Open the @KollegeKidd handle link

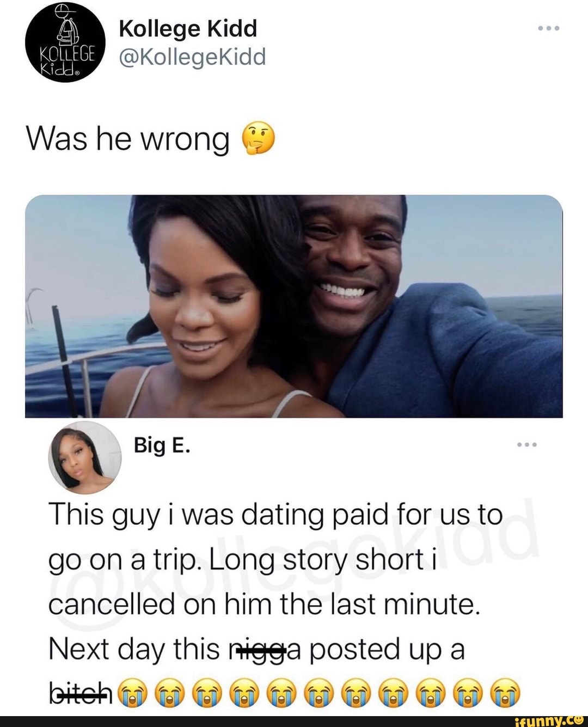tap(192, 56)
